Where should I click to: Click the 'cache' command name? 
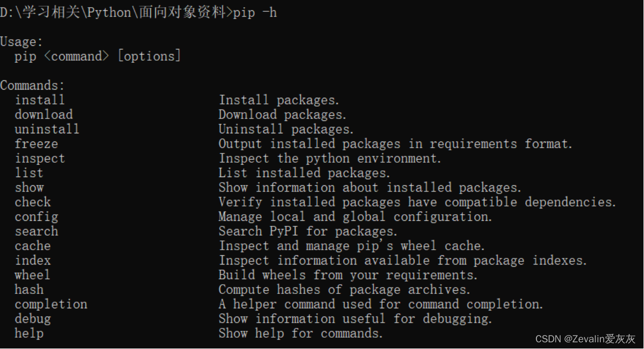point(32,246)
